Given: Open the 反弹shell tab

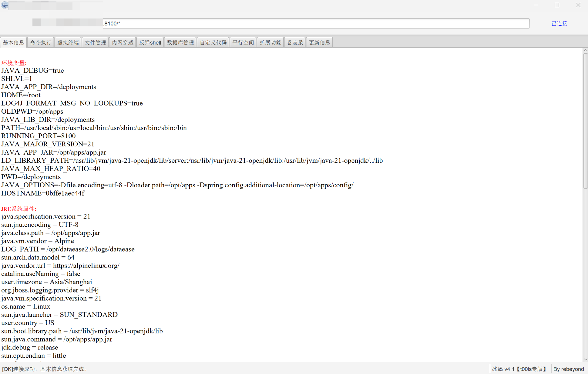Looking at the screenshot, I should click(150, 42).
